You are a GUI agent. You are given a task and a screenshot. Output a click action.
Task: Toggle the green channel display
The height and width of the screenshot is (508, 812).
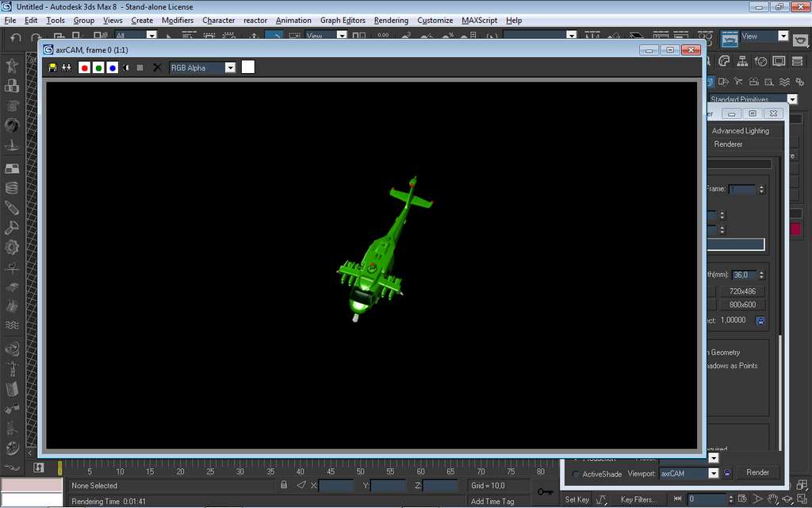[x=98, y=68]
